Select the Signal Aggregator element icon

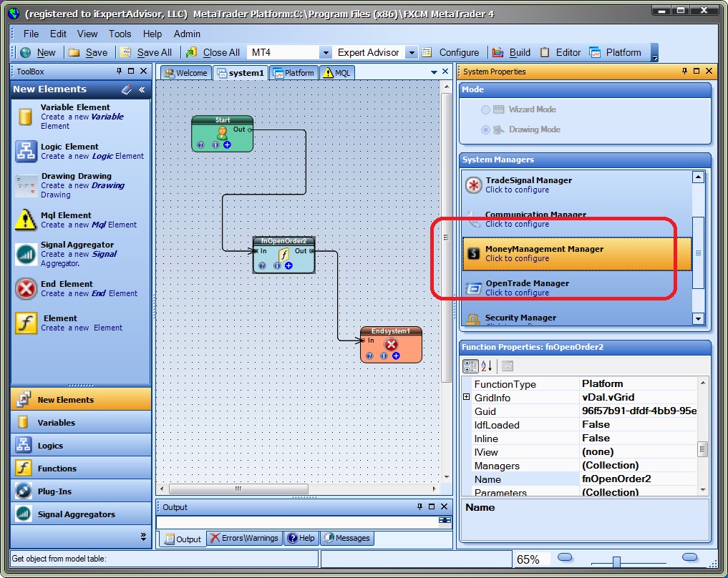tap(26, 254)
